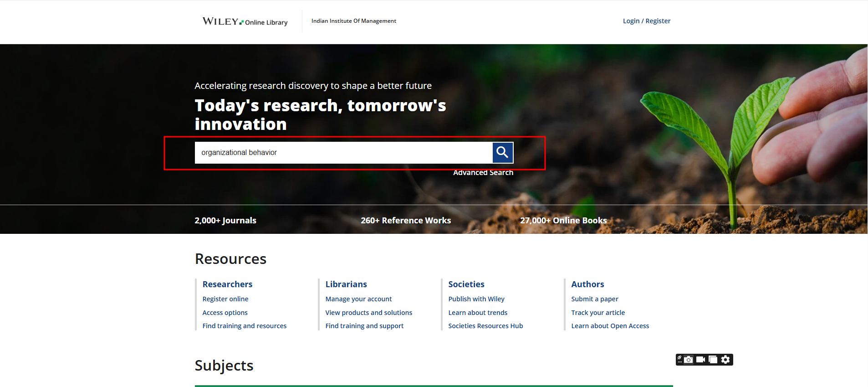Image resolution: width=868 pixels, height=387 pixels.
Task: Select Manage your account under Librarians
Action: click(x=358, y=299)
